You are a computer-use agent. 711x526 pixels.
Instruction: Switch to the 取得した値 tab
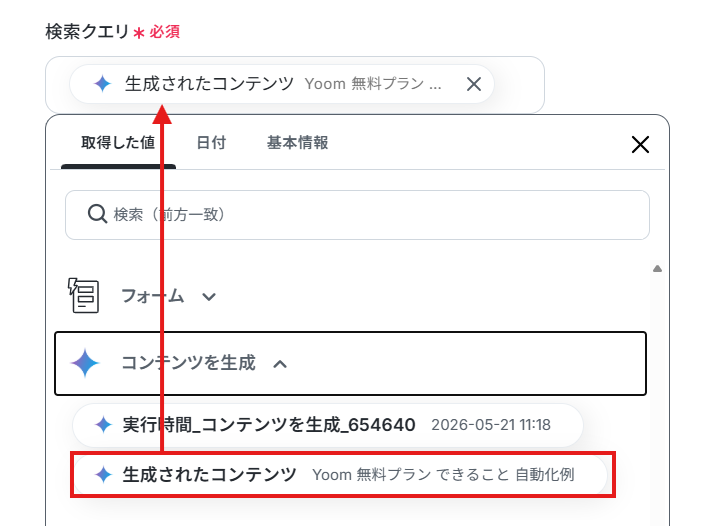pos(118,143)
